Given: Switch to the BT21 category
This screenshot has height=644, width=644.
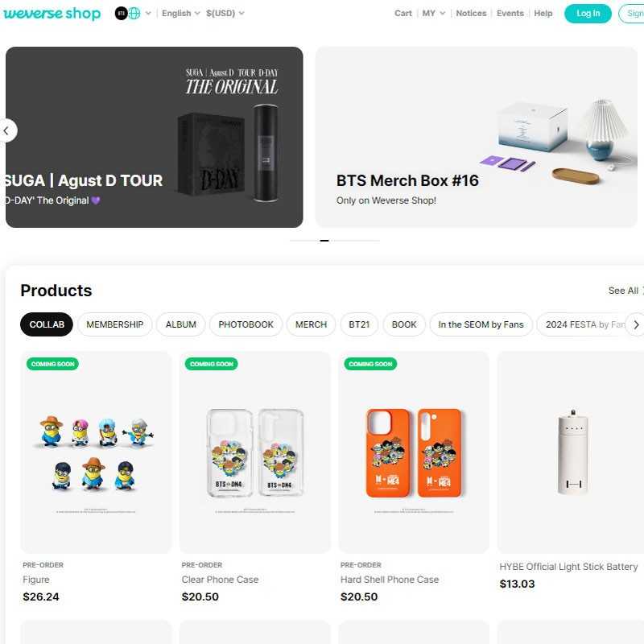Looking at the screenshot, I should [x=359, y=324].
